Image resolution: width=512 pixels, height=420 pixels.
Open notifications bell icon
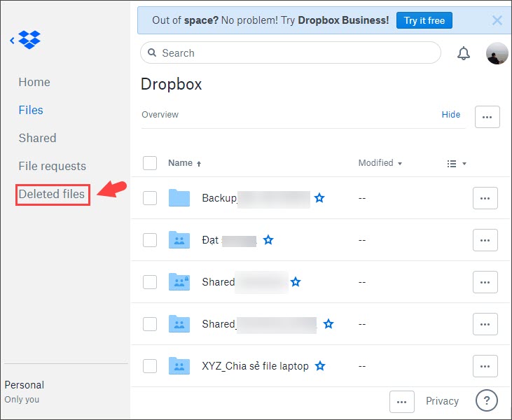tap(464, 53)
